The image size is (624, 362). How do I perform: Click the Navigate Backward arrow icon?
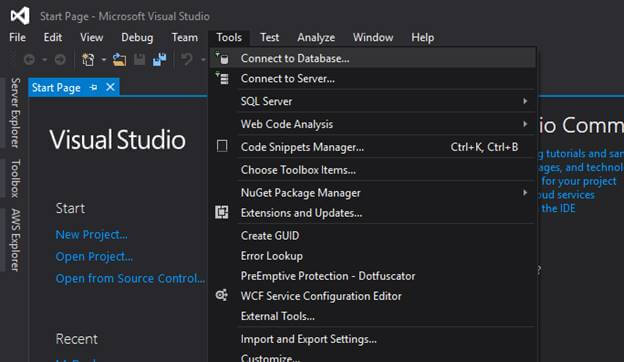pos(29,60)
